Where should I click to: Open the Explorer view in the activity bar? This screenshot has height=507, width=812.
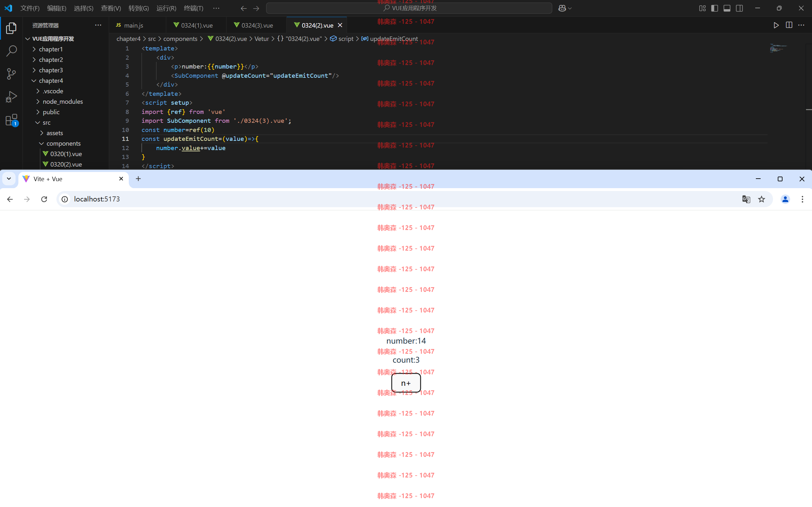(11, 28)
